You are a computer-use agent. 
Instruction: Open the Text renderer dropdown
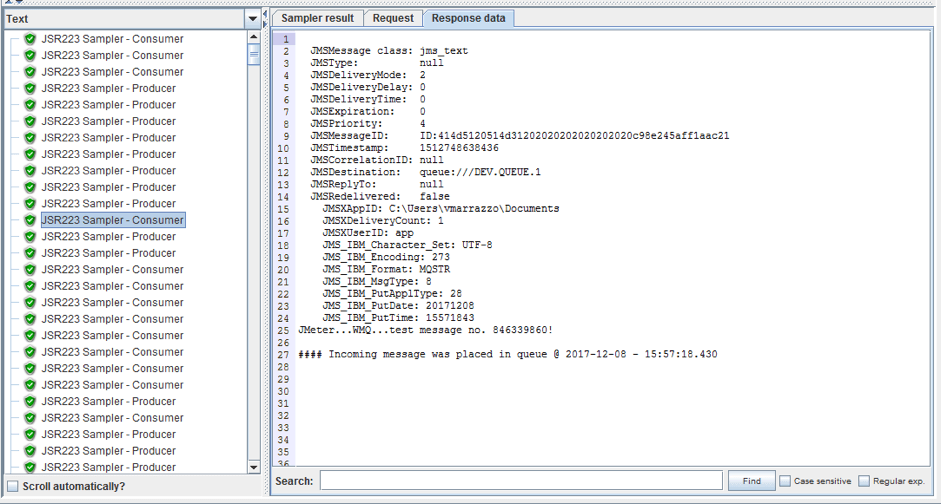253,19
